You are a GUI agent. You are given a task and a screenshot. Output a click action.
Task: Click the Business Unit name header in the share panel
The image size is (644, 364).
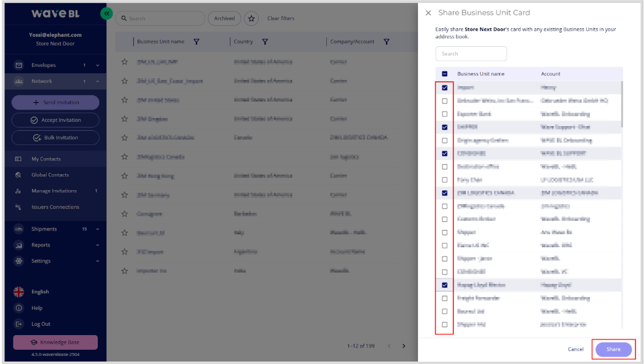point(481,74)
